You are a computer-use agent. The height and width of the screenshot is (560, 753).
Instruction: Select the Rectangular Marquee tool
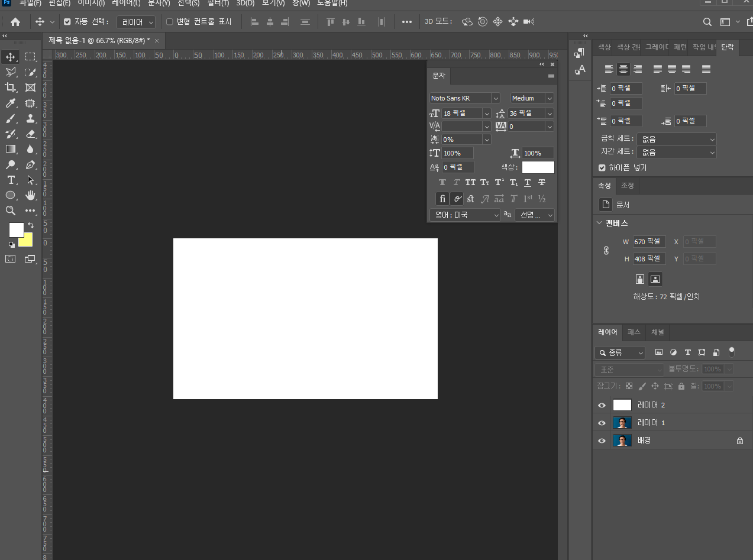(x=30, y=57)
